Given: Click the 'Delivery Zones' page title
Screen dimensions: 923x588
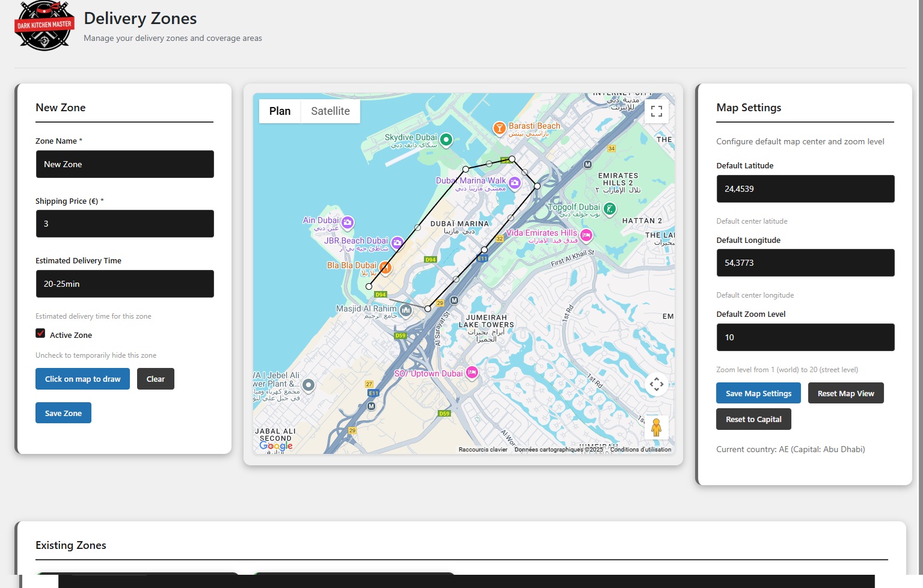Looking at the screenshot, I should [x=140, y=19].
